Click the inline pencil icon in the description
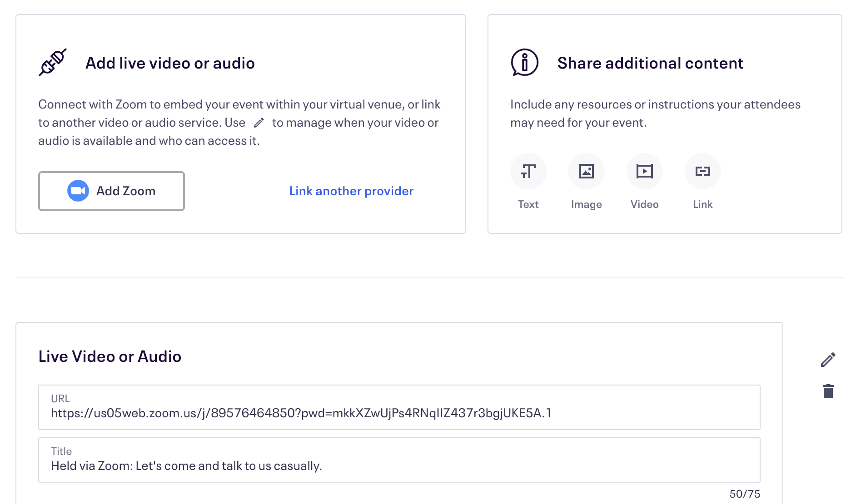The width and height of the screenshot is (856, 504). pos(259,123)
